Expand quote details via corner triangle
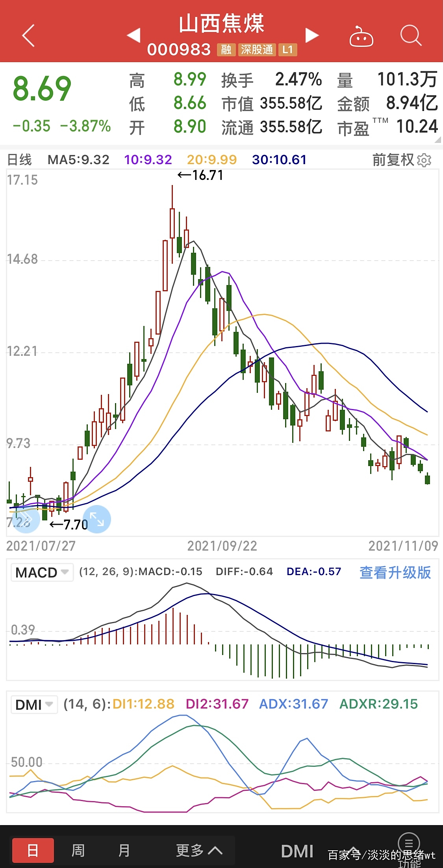 [437, 140]
